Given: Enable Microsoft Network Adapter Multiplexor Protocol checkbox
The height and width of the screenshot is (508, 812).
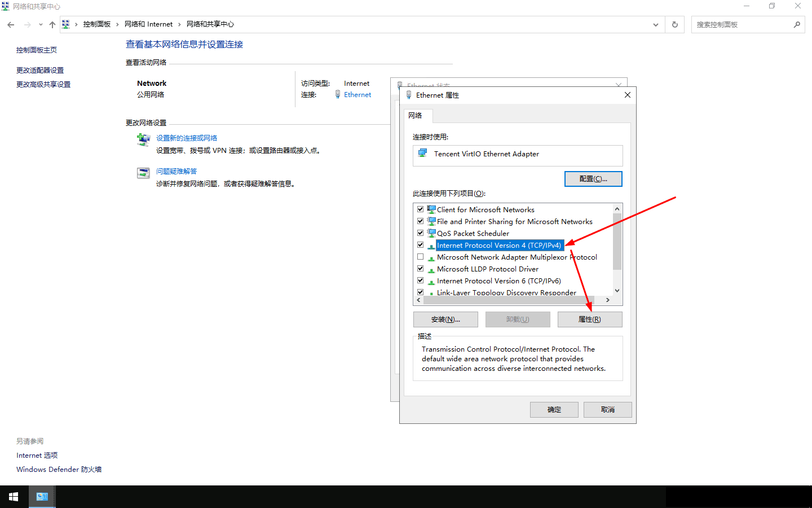Looking at the screenshot, I should [x=420, y=257].
